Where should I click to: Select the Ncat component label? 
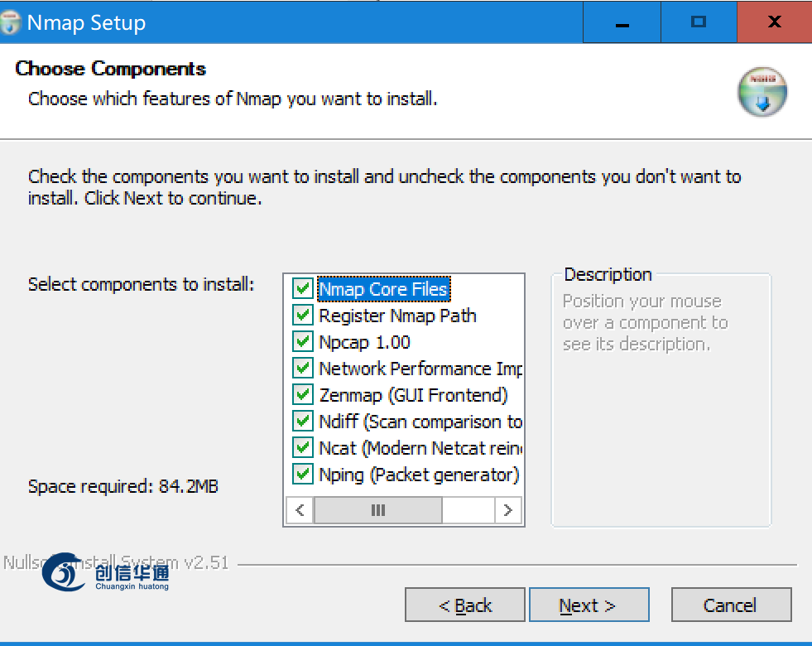click(420, 448)
